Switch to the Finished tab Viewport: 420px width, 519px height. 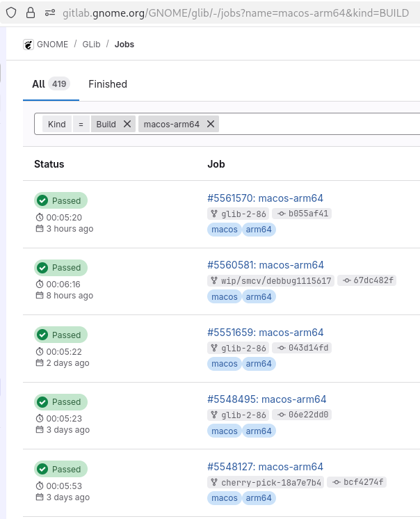click(108, 84)
